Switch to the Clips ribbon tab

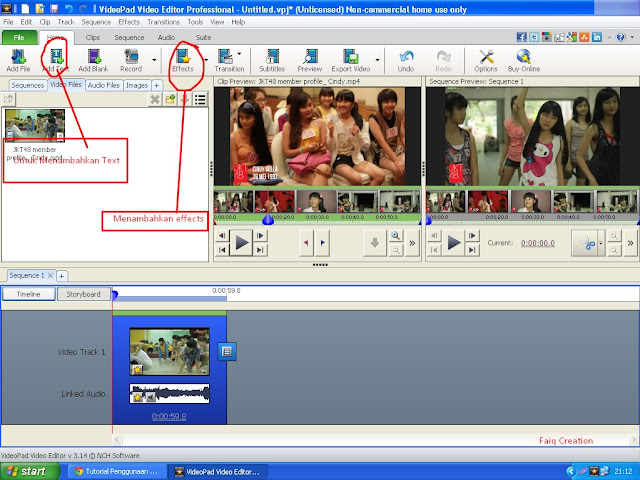(93, 37)
